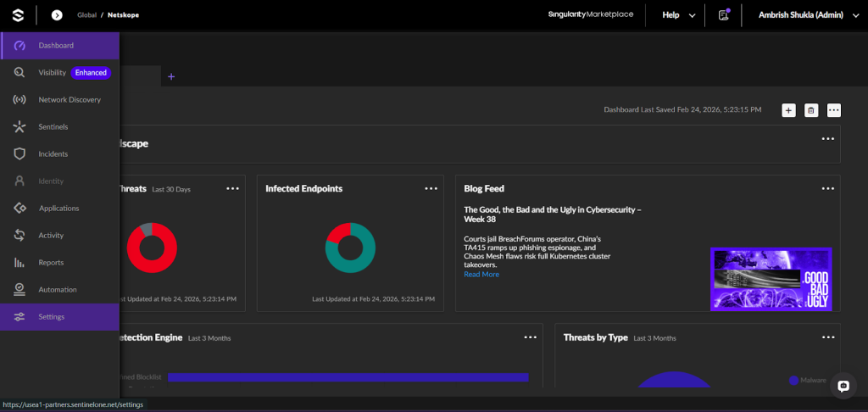Open Applications from the sidebar
The width and height of the screenshot is (868, 412).
click(60, 209)
